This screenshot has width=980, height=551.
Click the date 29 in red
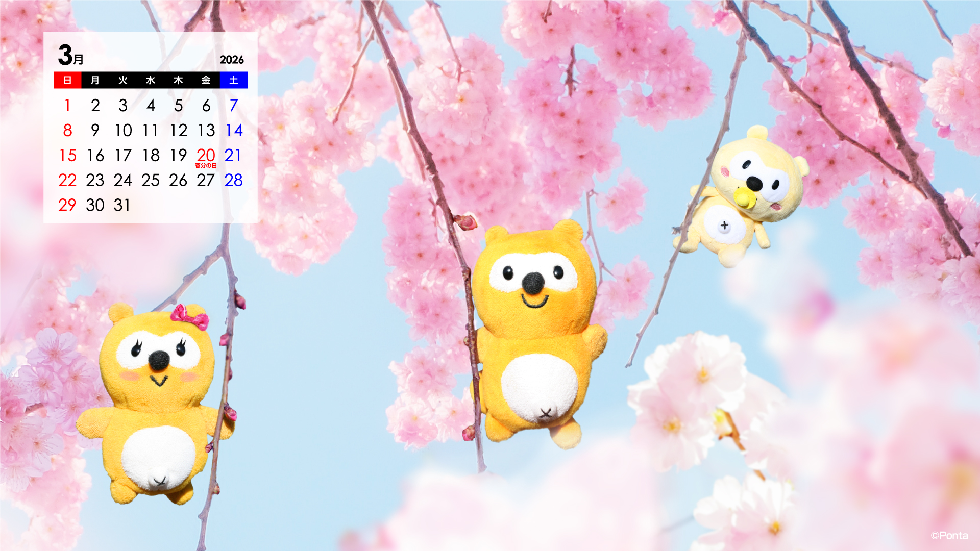click(x=67, y=205)
